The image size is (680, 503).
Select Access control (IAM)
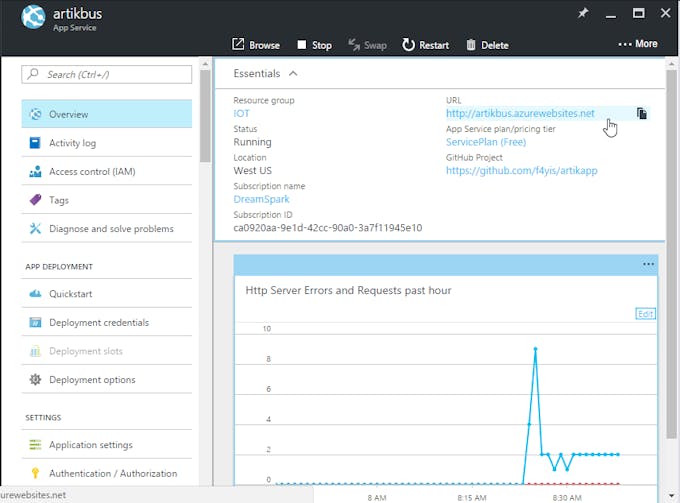click(x=107, y=171)
